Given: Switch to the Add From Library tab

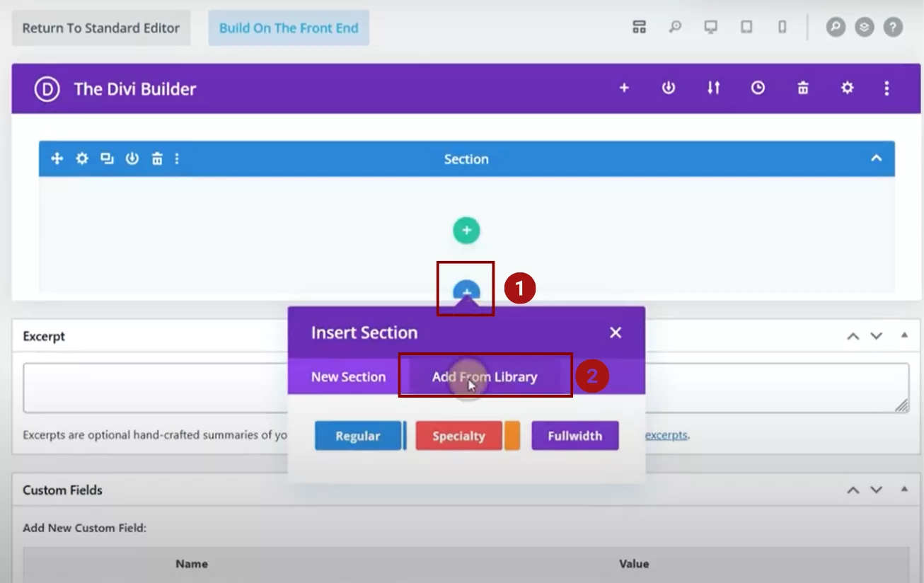Looking at the screenshot, I should [485, 377].
